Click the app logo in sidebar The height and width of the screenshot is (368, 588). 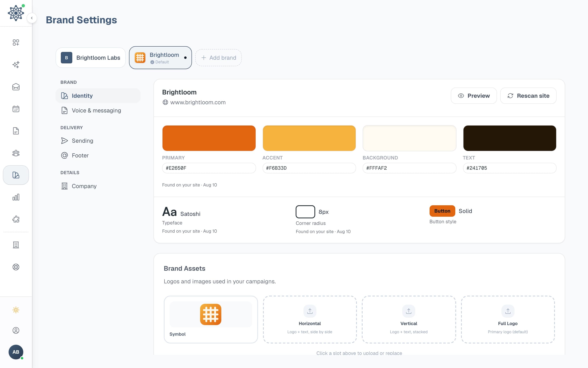[x=16, y=13]
